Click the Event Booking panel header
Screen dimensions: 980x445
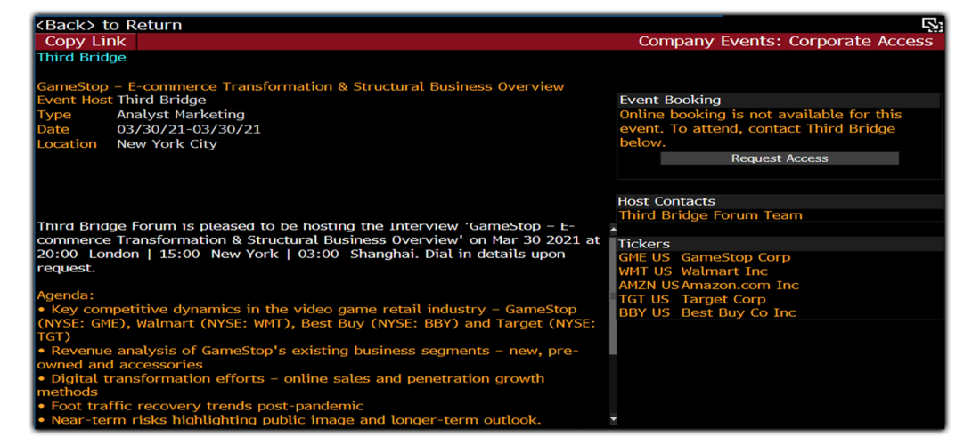point(779,100)
